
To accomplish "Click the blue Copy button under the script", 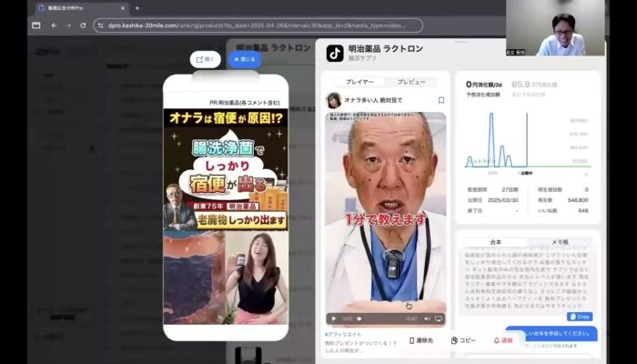I will click(x=580, y=317).
